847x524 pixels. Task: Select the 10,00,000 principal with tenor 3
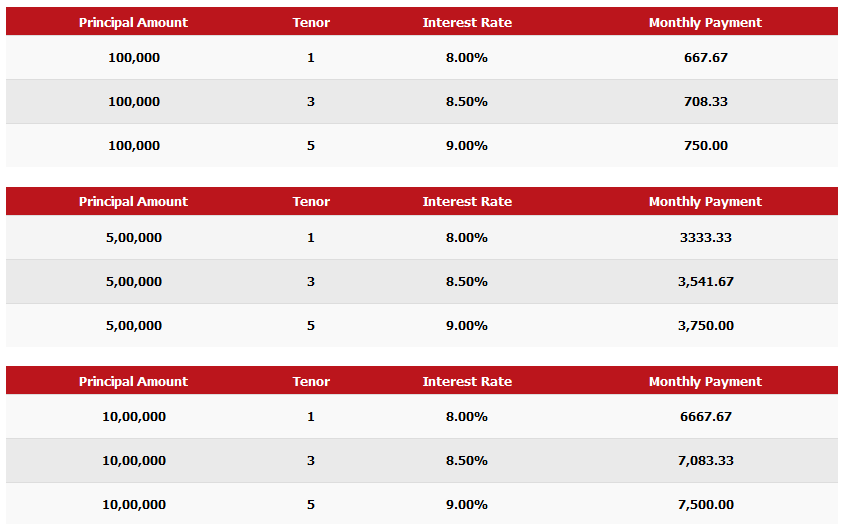click(134, 461)
